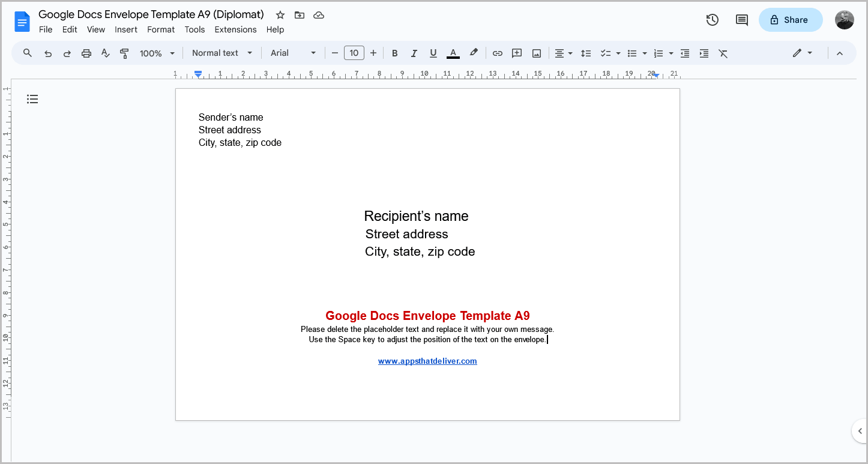Screen dimensions: 868x464
Task: Open the zoom level dropdown
Action: [157, 53]
